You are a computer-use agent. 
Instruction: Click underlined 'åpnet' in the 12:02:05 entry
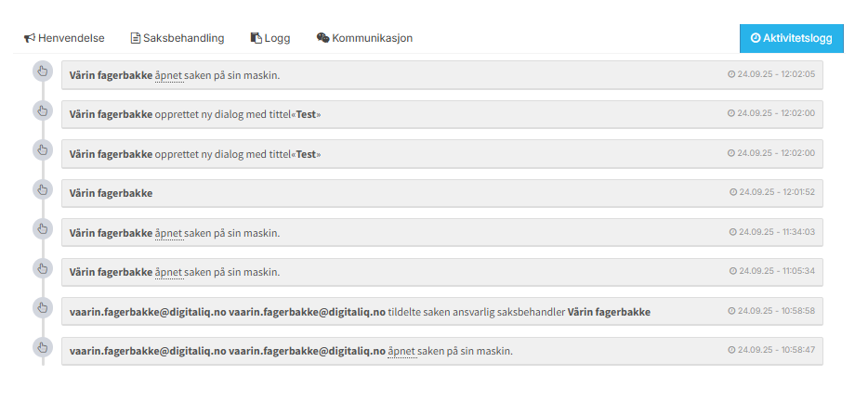[169, 74]
